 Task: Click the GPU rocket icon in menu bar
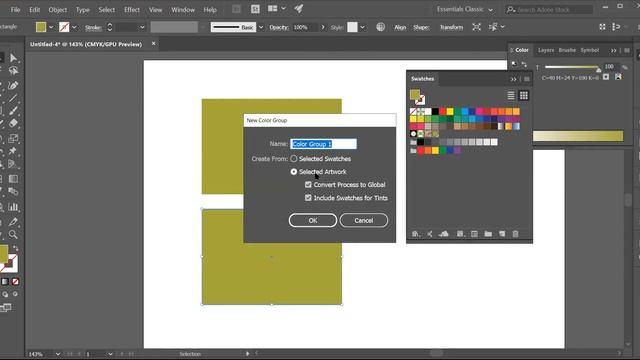point(299,9)
